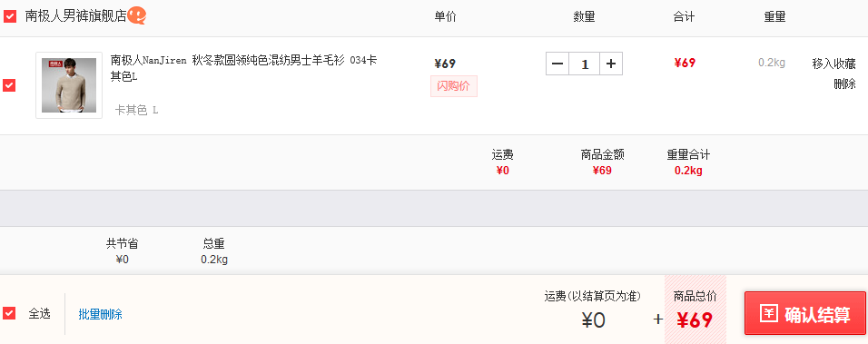
Task: Toggle the sweater item checkbox
Action: click(x=9, y=85)
